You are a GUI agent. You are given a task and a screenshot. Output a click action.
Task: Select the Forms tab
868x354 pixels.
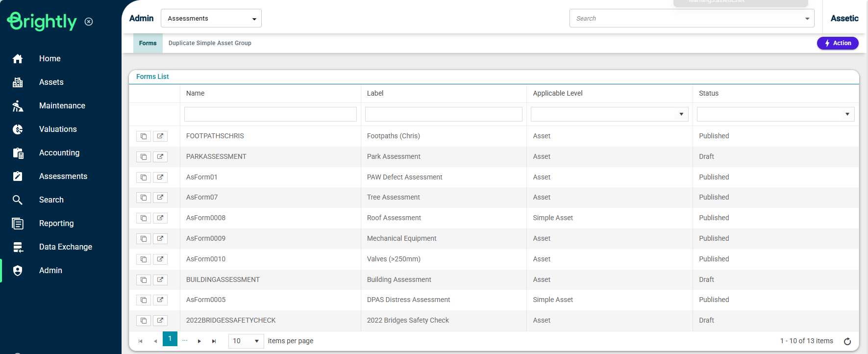click(148, 43)
